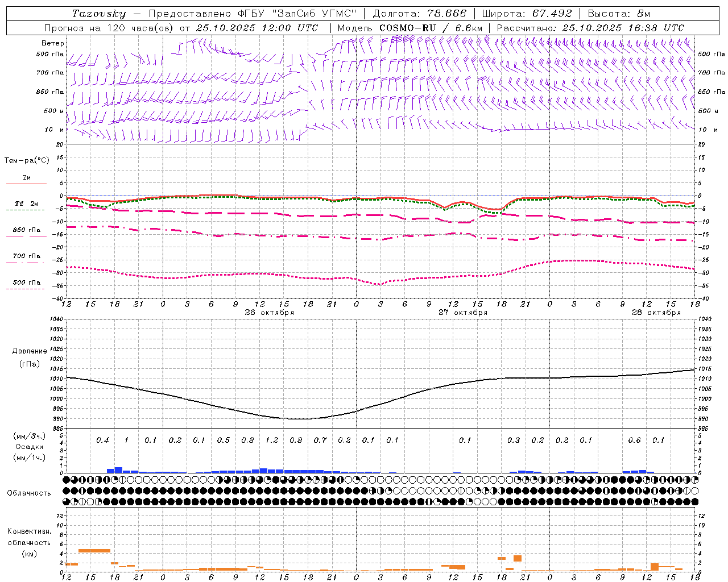
Task: Select the "Рассчитано: 25.10.2025 16:38 UTC" text
Action: pos(590,28)
